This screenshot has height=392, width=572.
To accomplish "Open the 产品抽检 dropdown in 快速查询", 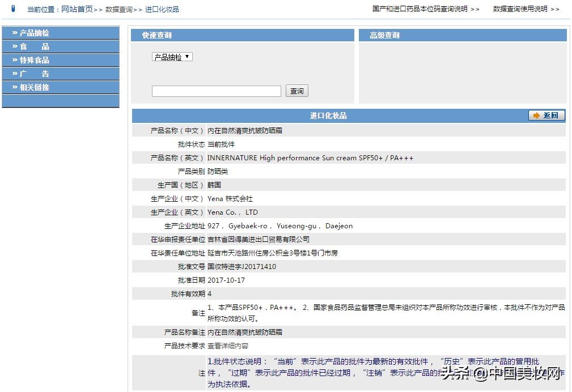I will pos(171,57).
